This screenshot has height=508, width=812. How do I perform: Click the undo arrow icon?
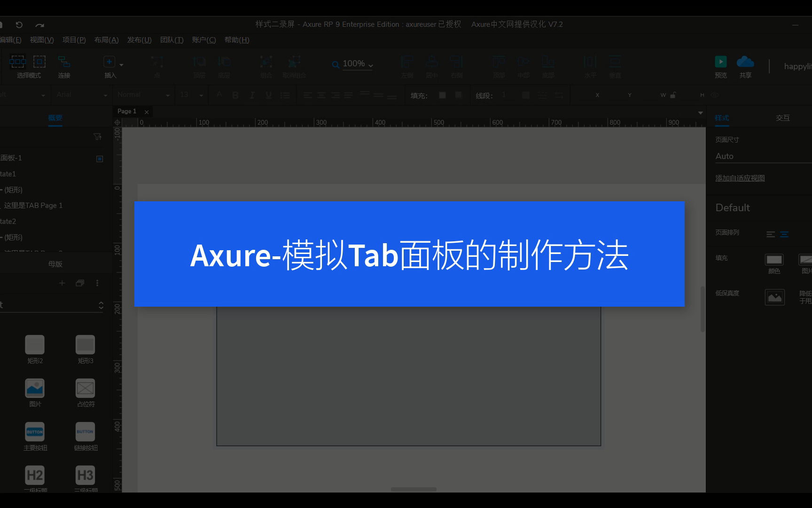click(19, 25)
